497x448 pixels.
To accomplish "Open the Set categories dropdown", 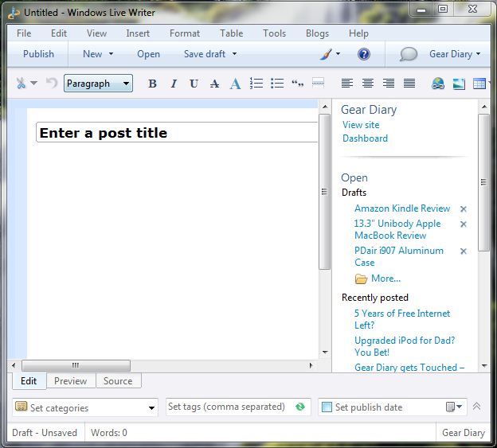I will click(x=85, y=407).
